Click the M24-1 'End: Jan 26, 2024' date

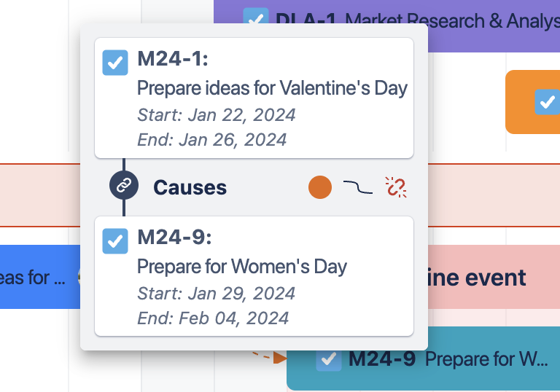pyautogui.click(x=211, y=139)
